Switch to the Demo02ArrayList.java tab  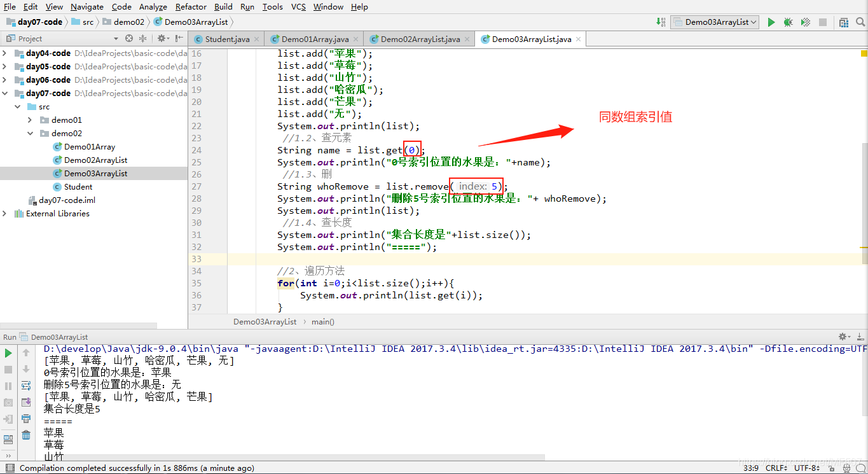[420, 39]
